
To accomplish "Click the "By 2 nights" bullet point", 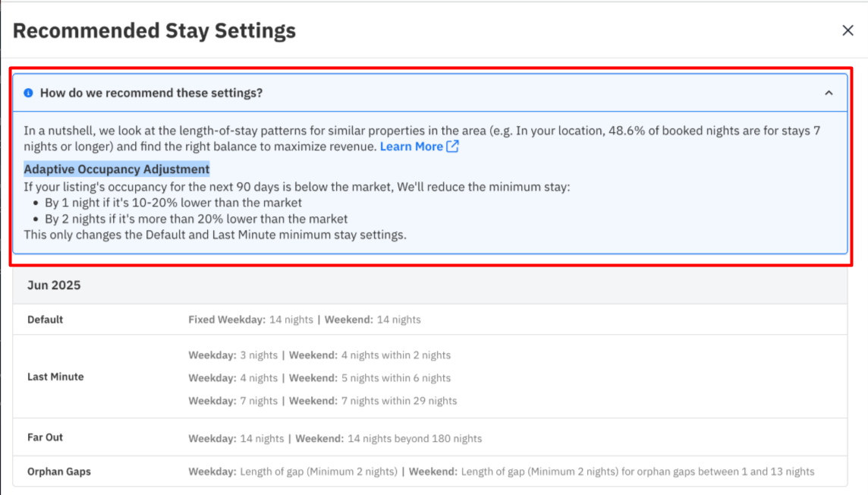I will 196,219.
